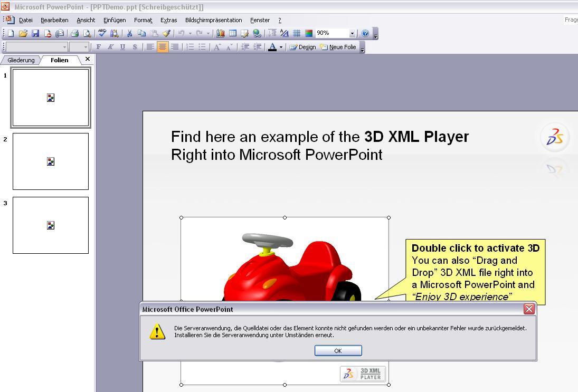Open the Undo history dropdown arrow

point(190,34)
